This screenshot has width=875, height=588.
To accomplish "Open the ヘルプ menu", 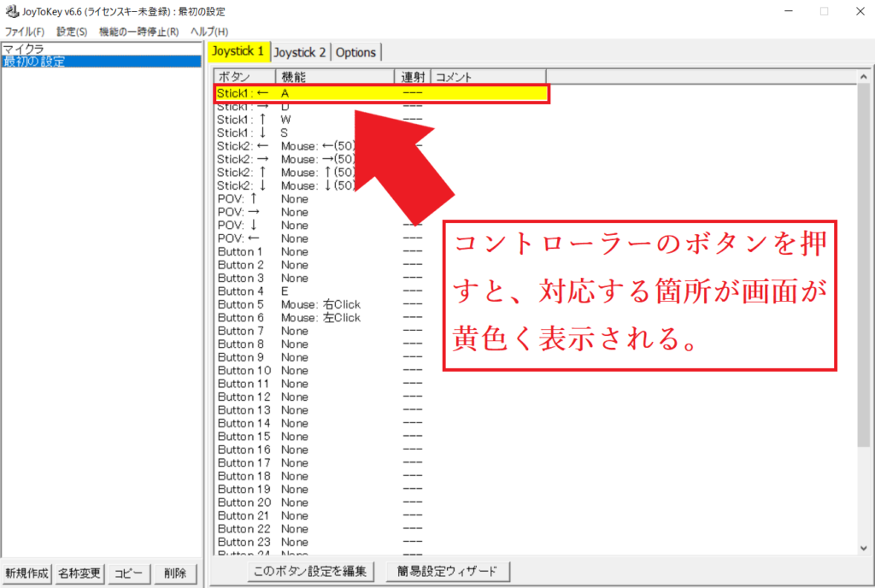I will [208, 32].
